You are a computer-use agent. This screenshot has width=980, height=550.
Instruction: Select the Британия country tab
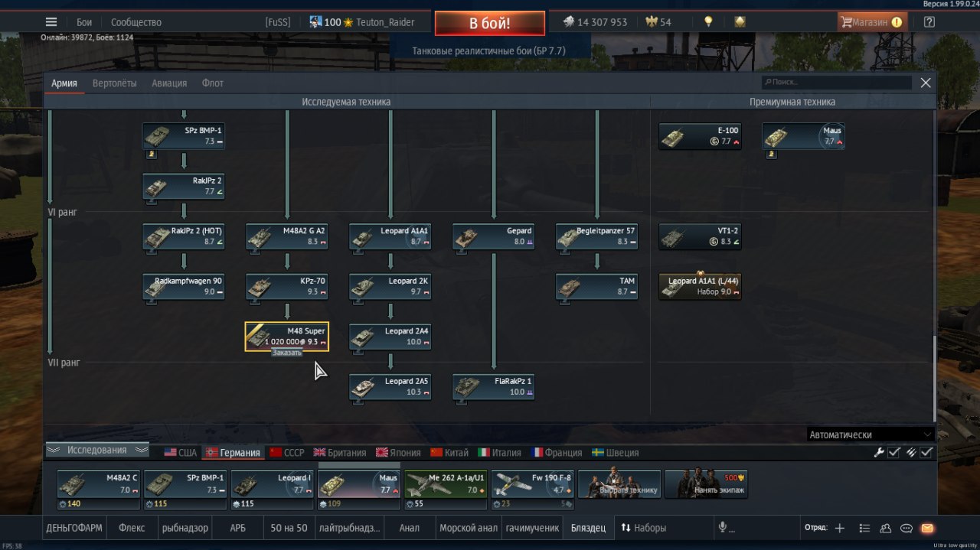340,452
